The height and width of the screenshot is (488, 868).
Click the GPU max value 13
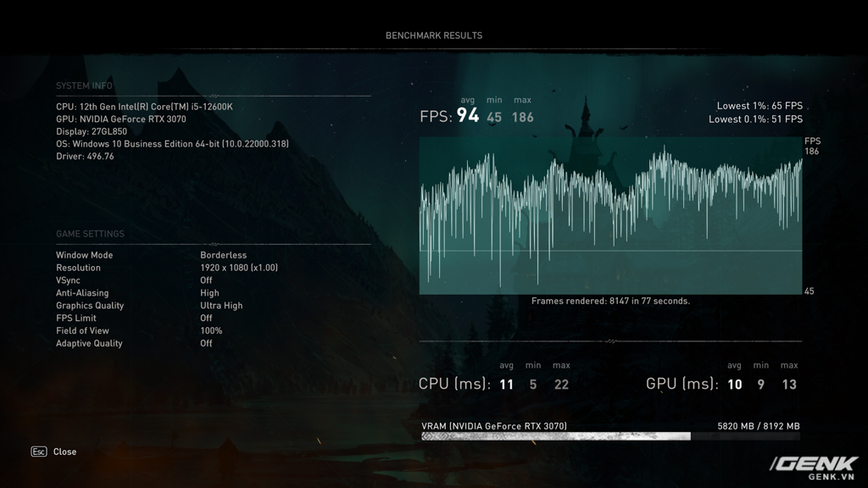(789, 385)
